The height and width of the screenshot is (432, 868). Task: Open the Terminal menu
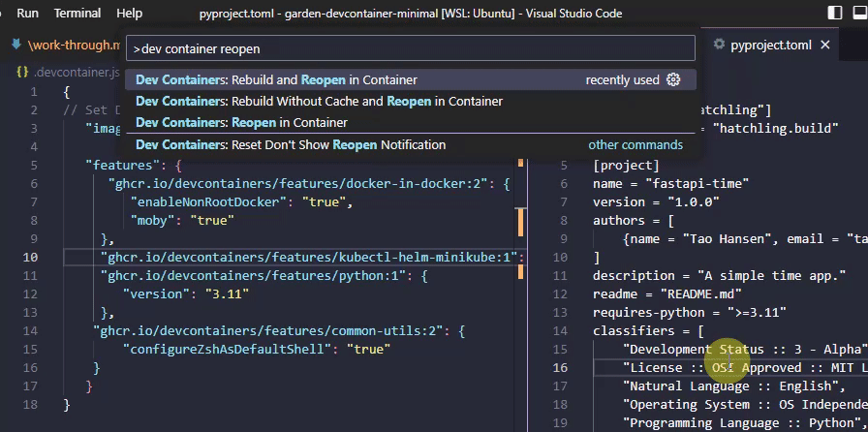pos(77,14)
